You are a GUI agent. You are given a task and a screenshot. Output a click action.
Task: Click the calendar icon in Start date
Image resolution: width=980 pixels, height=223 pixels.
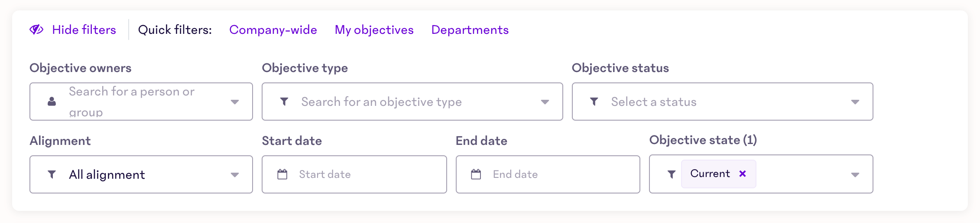pos(282,174)
